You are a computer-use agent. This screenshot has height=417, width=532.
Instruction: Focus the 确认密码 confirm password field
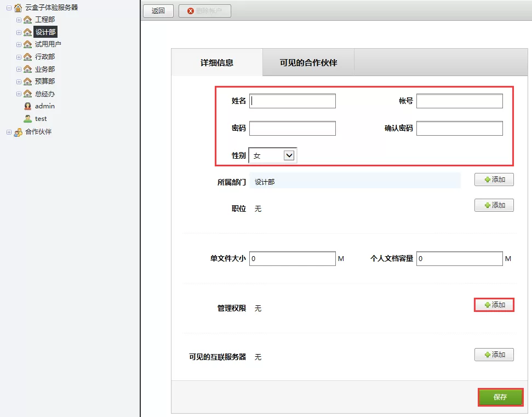[x=459, y=129]
